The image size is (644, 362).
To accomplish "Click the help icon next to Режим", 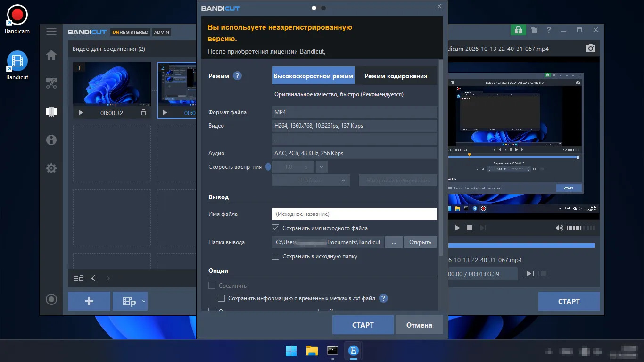I will pyautogui.click(x=237, y=76).
